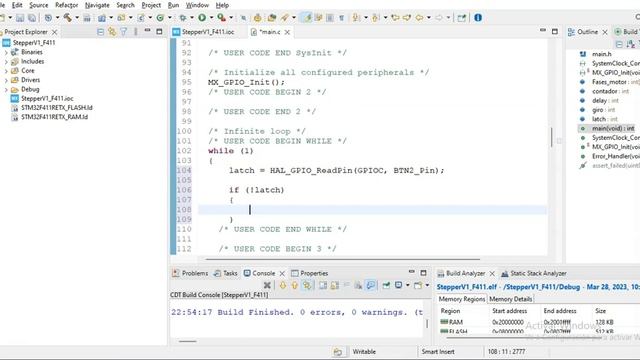Click line 104 latch assignment code

tap(336, 171)
